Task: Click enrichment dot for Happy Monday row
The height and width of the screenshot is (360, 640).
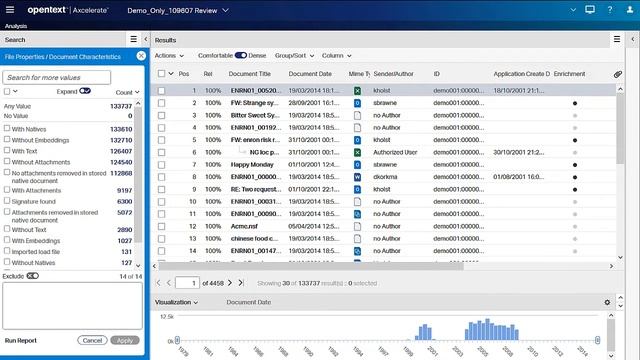Action: pyautogui.click(x=575, y=165)
